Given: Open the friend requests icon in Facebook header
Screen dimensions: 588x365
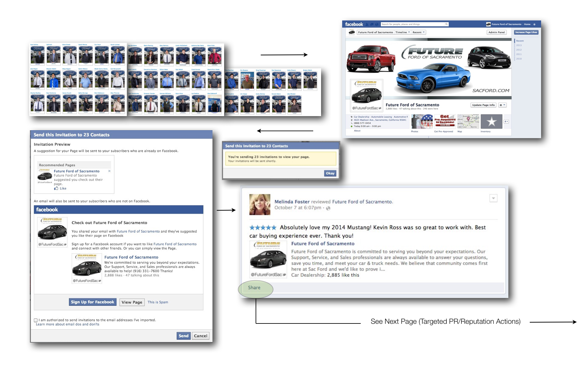Looking at the screenshot, I should [367, 24].
